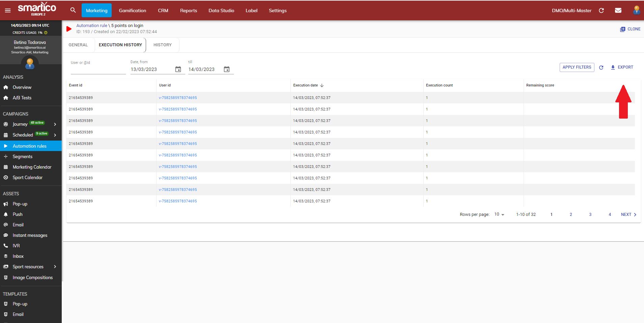Click the User or @id input field

point(98,70)
